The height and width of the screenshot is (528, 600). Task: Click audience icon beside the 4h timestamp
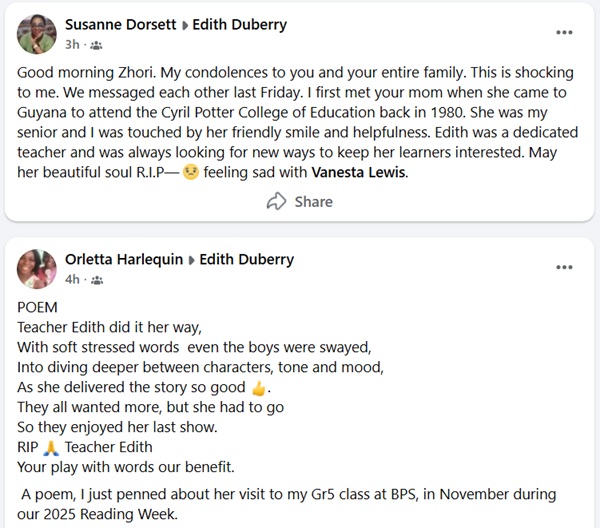click(x=95, y=280)
